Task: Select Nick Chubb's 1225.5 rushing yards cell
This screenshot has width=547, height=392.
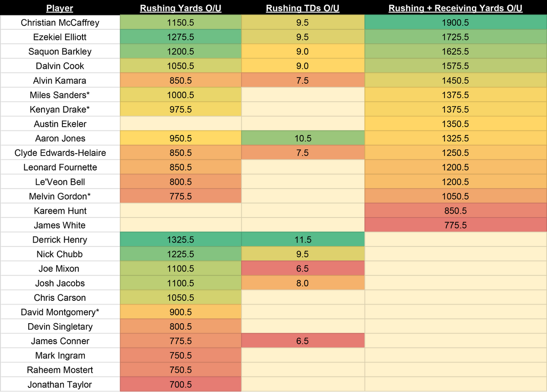Action: 181,254
